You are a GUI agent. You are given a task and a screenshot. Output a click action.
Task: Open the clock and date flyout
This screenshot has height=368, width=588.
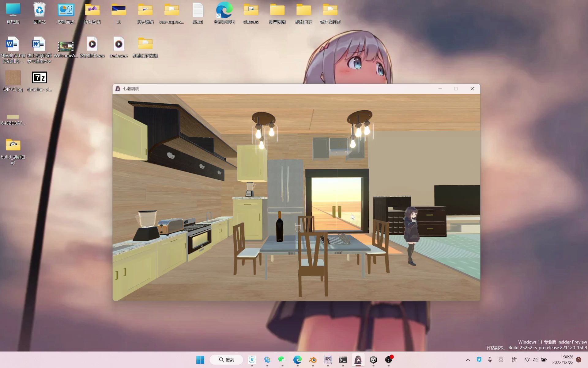pyautogui.click(x=563, y=360)
